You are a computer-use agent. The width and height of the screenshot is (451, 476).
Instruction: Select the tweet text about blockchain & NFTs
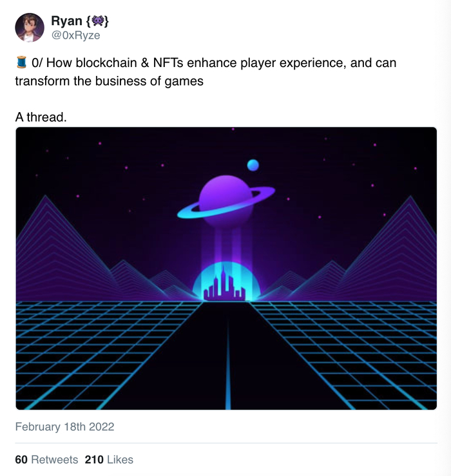[x=206, y=72]
